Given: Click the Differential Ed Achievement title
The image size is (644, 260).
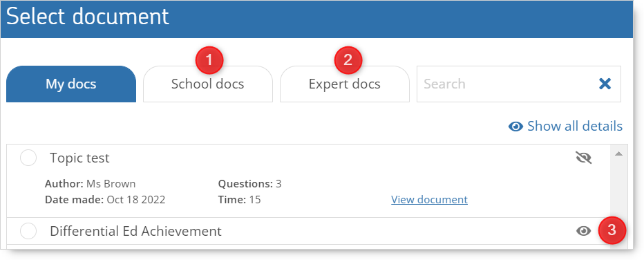Looking at the screenshot, I should (x=135, y=231).
